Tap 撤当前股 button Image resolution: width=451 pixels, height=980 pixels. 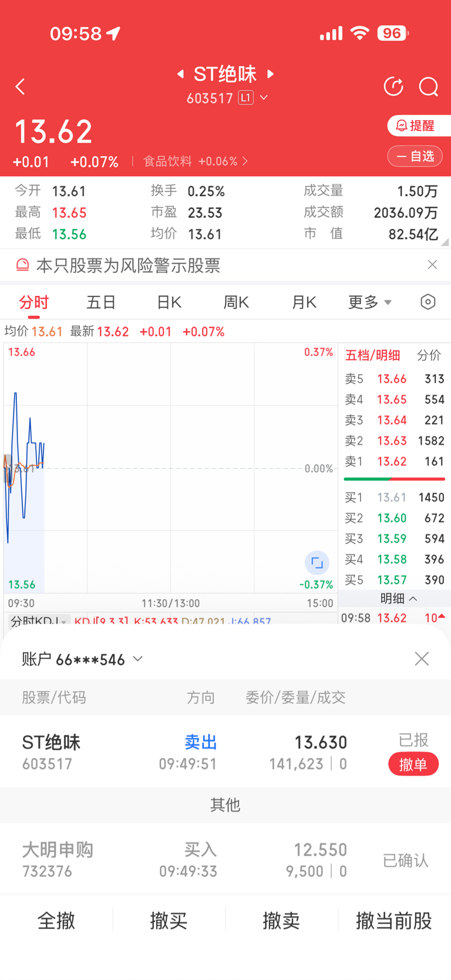coord(394,921)
